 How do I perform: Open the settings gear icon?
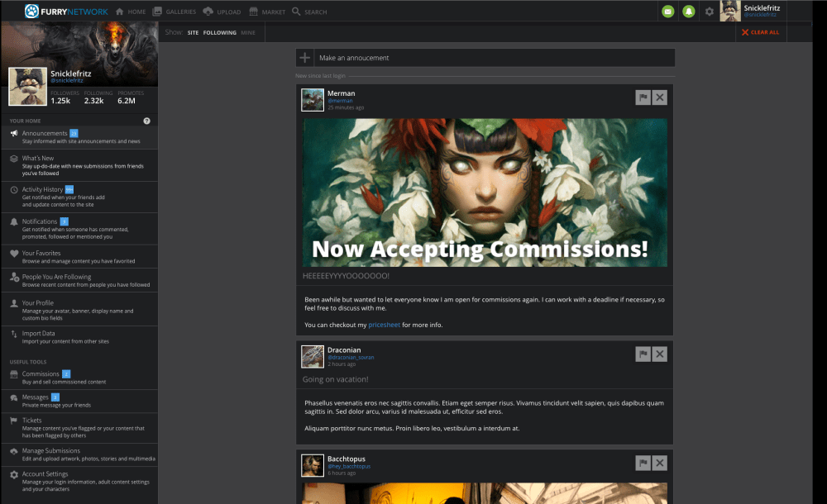click(709, 12)
